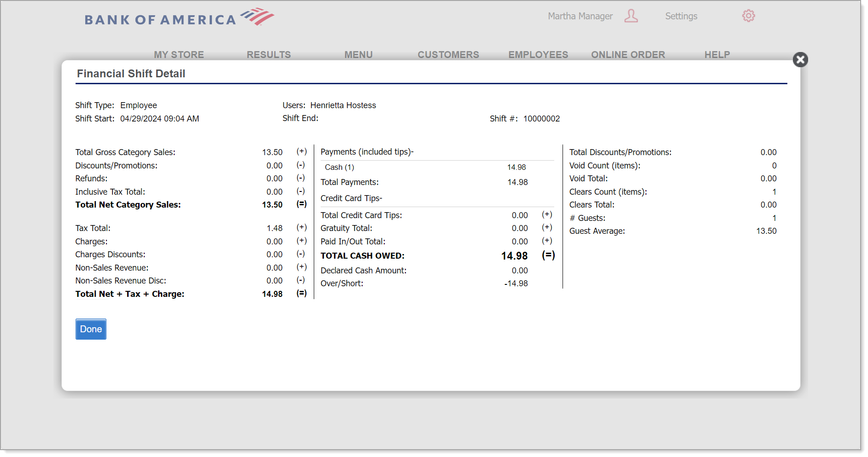Screen dimensions: 868x457
Task: Click the Martha Manager user icon
Action: coord(631,16)
